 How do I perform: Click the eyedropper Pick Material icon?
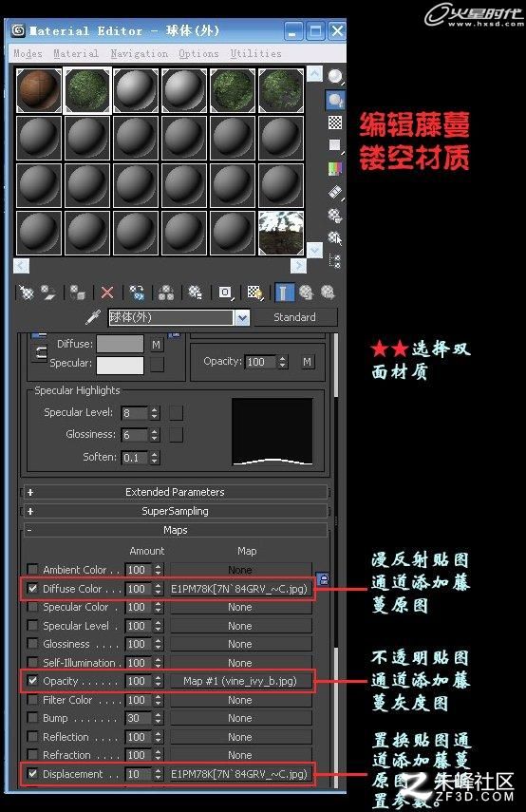[x=93, y=317]
